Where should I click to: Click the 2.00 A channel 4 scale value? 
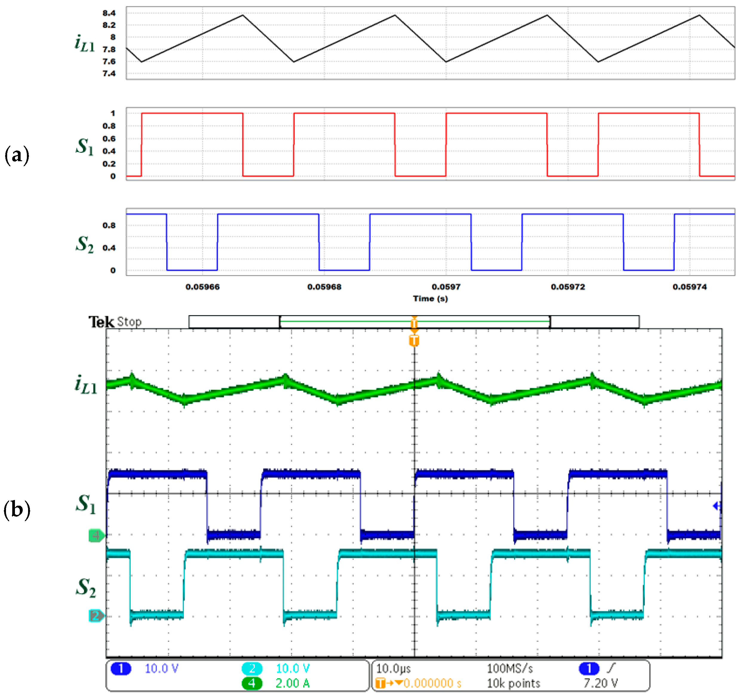coord(293,683)
